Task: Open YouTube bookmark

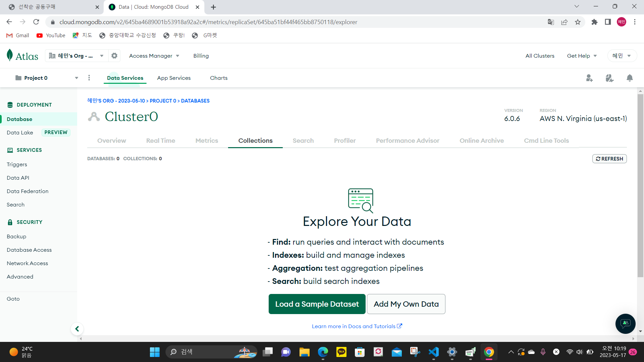Action: click(51, 36)
